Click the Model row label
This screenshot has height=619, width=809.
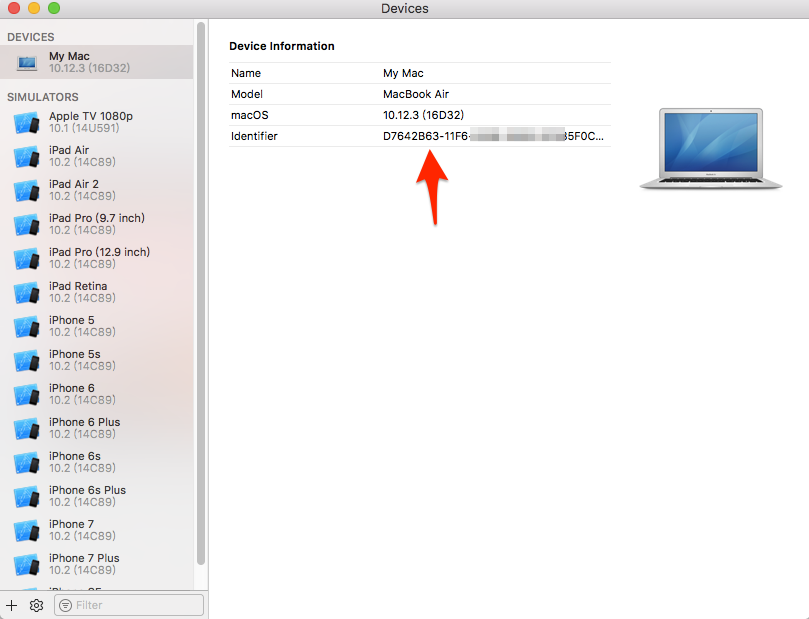click(247, 94)
